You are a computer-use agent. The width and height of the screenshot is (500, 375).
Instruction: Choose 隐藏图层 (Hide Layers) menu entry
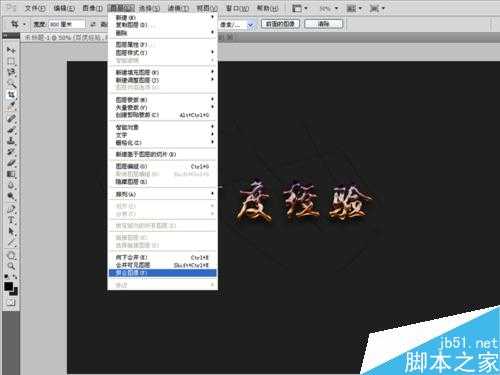(x=163, y=182)
